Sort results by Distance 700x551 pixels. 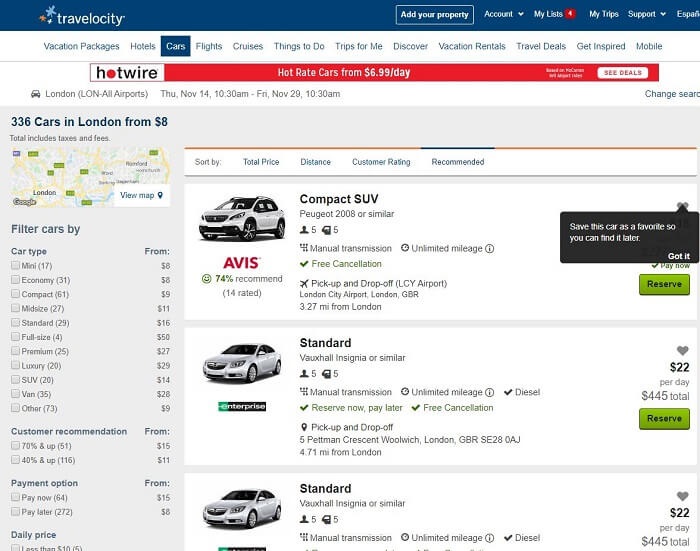(315, 162)
